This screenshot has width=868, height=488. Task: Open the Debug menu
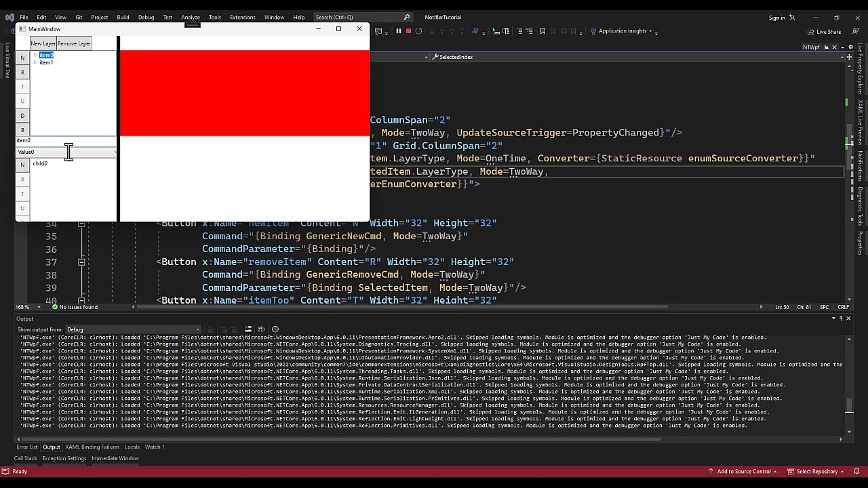click(146, 17)
